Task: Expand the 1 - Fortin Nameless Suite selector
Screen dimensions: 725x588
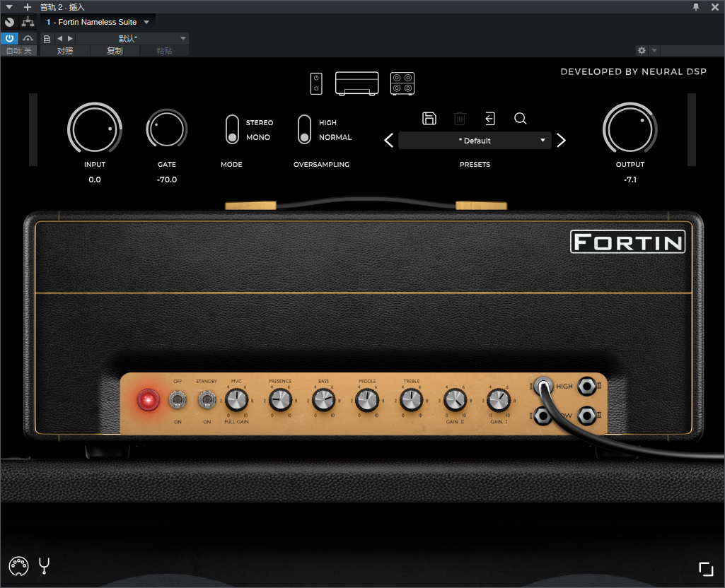Action: (x=98, y=22)
